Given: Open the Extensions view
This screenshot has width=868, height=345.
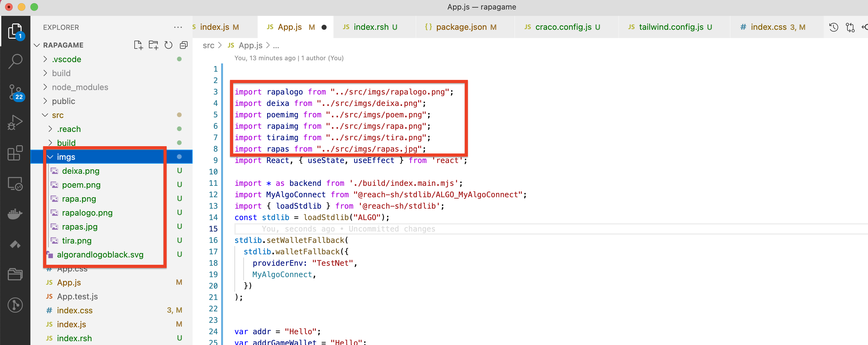Looking at the screenshot, I should tap(15, 153).
